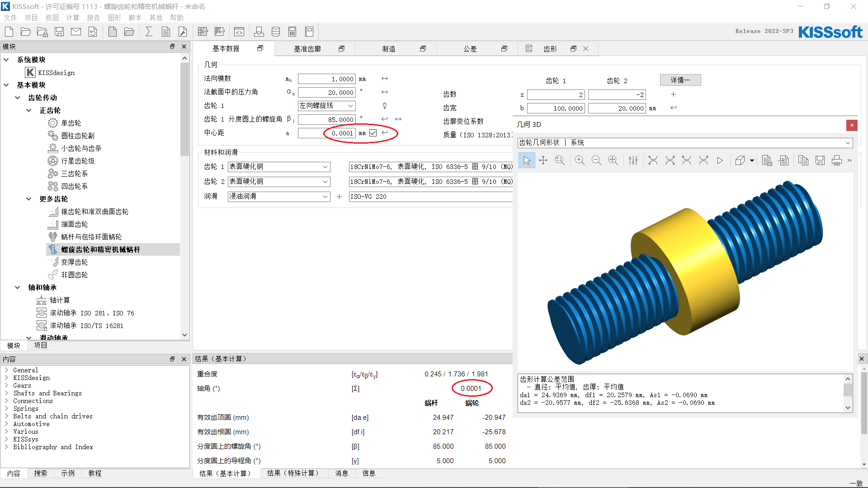Zoom out of the 3D geometry

596,160
